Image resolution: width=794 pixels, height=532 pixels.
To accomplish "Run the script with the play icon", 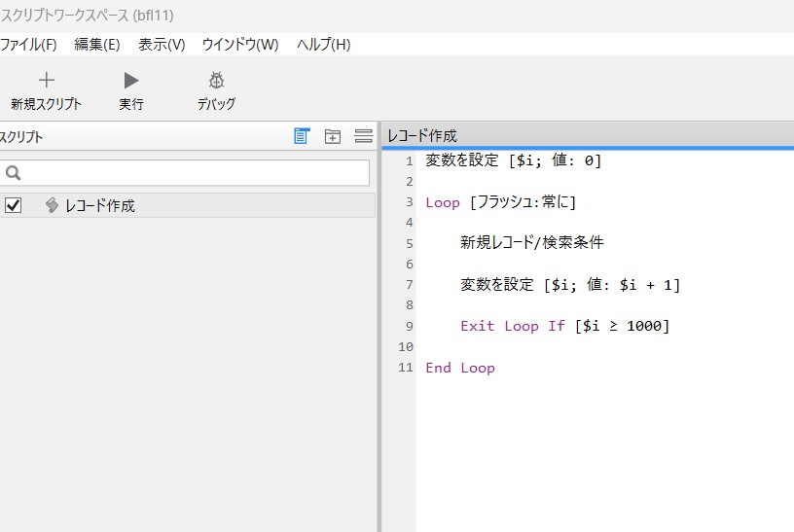I will pyautogui.click(x=131, y=81).
